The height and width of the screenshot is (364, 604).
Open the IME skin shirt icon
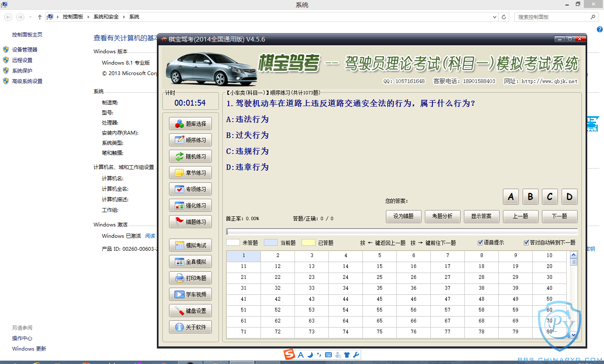pos(347,355)
